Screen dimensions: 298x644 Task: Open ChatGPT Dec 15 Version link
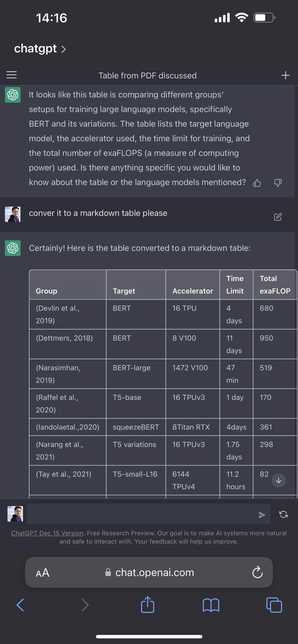[47, 533]
